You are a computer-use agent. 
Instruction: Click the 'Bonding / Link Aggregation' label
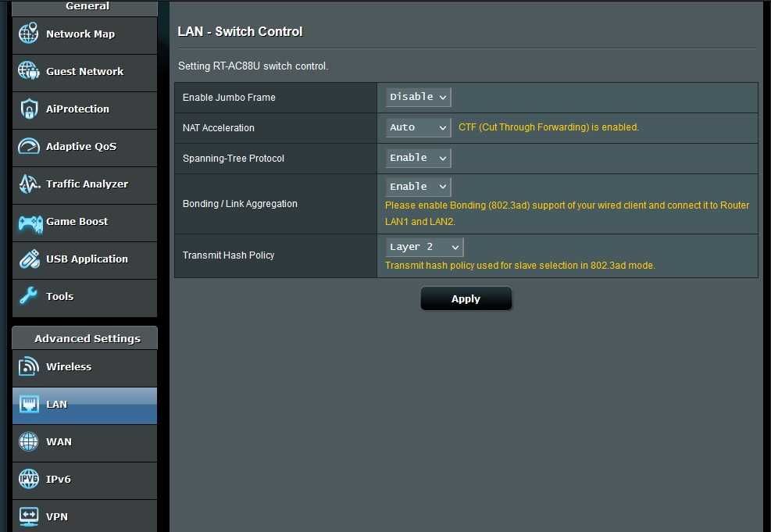tap(240, 204)
